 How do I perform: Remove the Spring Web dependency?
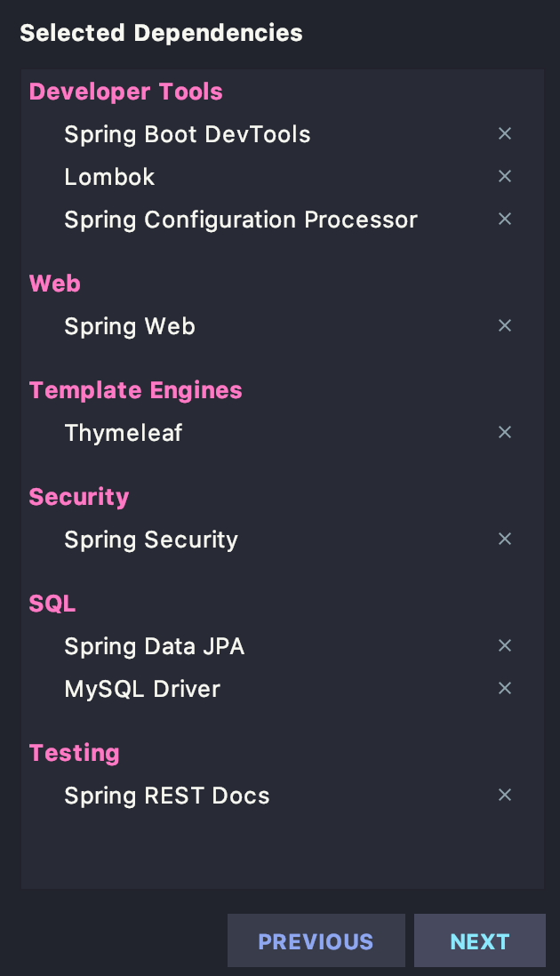tap(505, 325)
